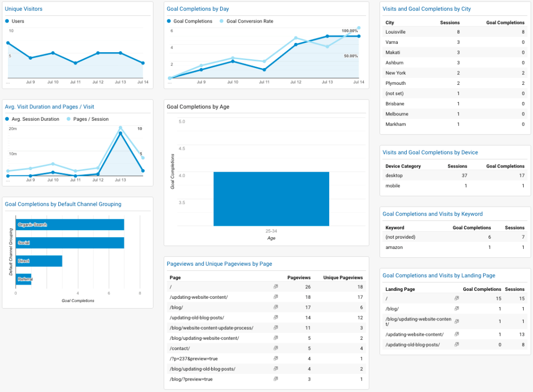Screen dimensions: 533x392
Task: Open "/blog/" pop-out icon in Landing Page table
Action: click(457, 309)
